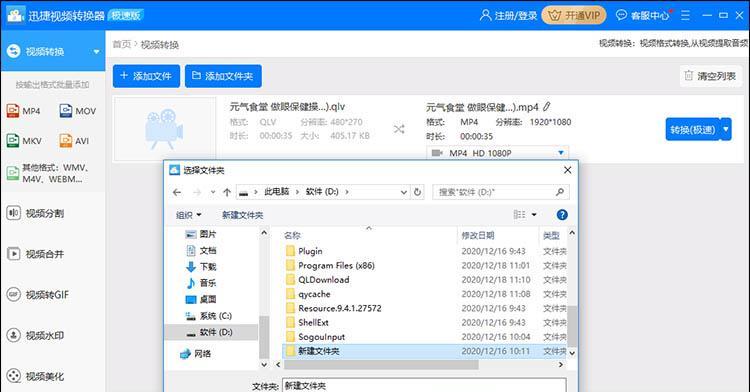Change view layout icon in dialog
750x392 pixels.
click(519, 215)
